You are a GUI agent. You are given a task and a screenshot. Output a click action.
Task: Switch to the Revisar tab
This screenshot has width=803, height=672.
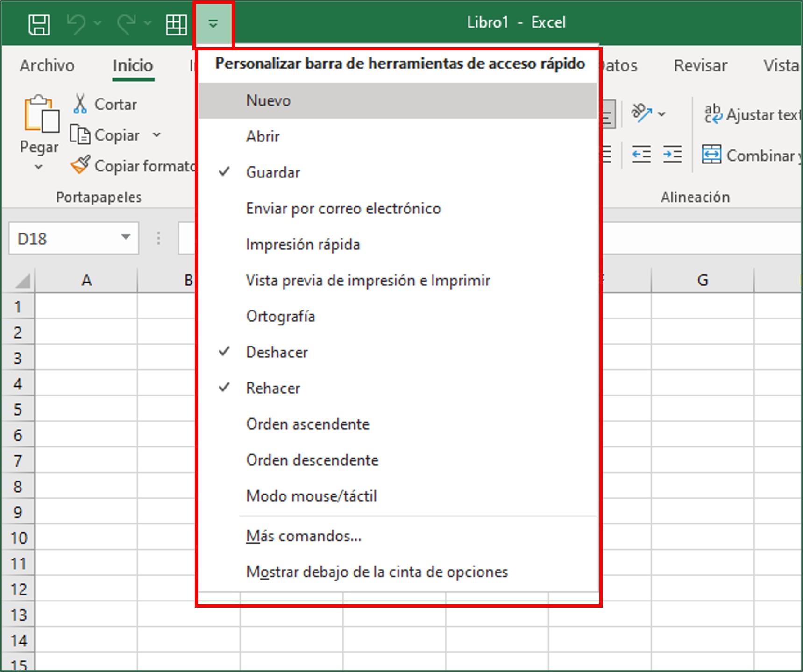click(699, 65)
